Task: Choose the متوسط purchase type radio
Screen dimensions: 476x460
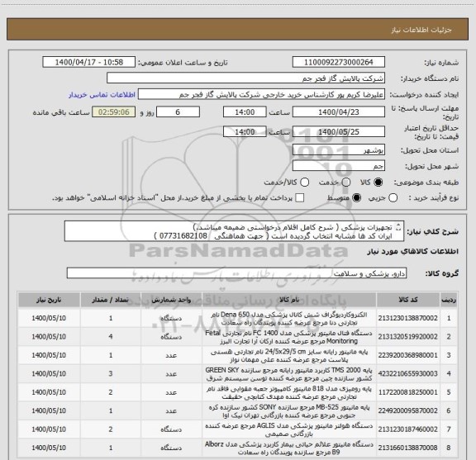Action: point(356,198)
